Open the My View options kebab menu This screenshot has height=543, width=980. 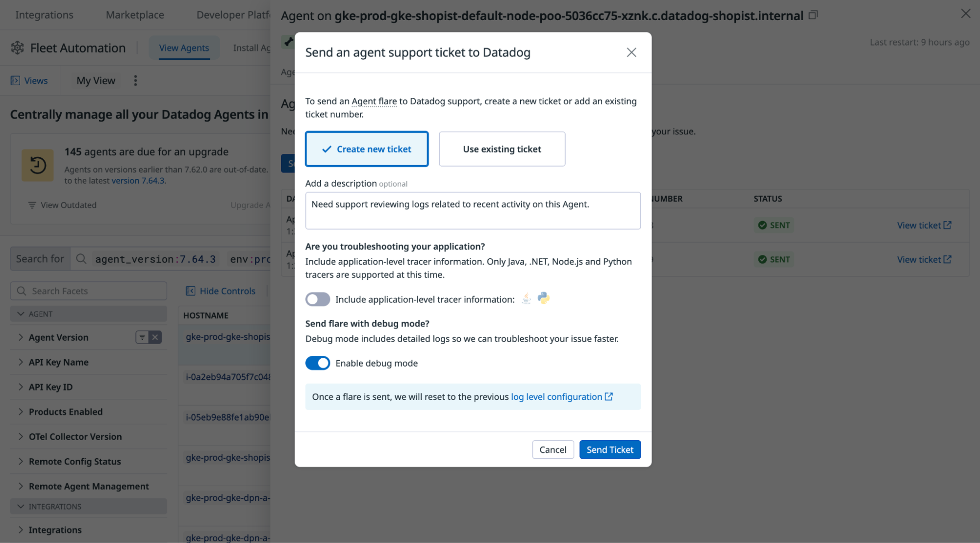[x=135, y=80]
